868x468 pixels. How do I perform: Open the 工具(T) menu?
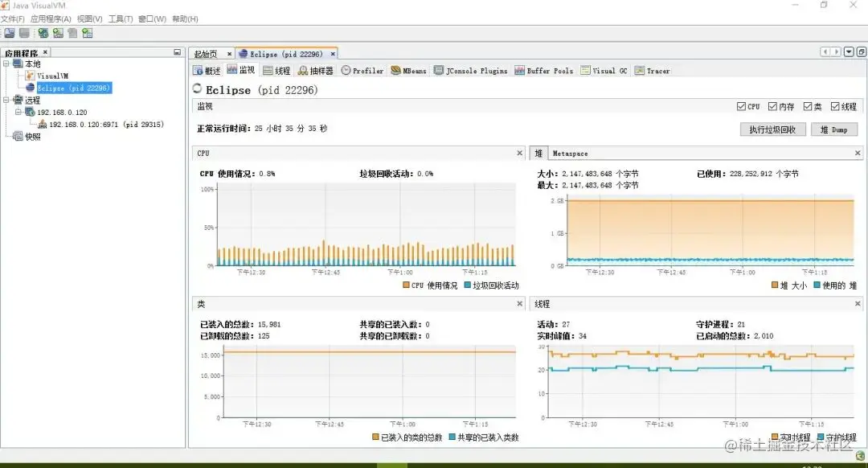[x=121, y=18]
